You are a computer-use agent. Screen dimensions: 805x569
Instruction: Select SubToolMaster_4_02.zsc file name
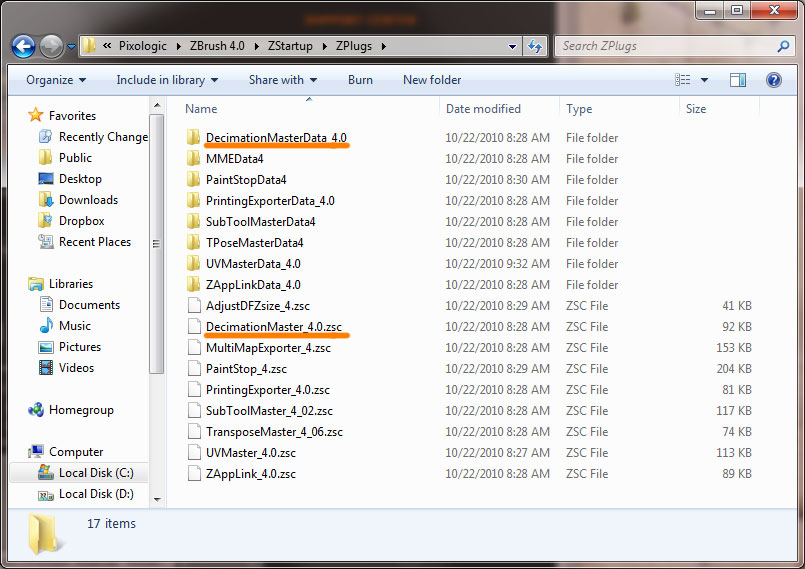coord(269,411)
